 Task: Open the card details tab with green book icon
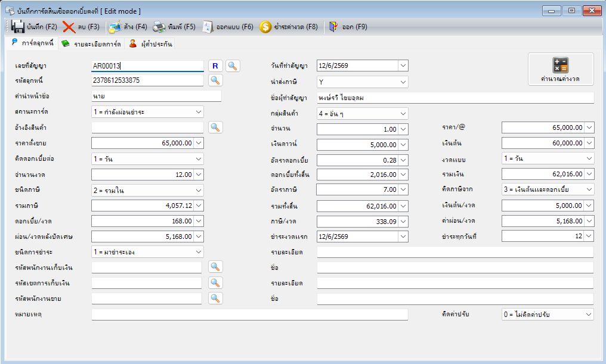(x=92, y=43)
